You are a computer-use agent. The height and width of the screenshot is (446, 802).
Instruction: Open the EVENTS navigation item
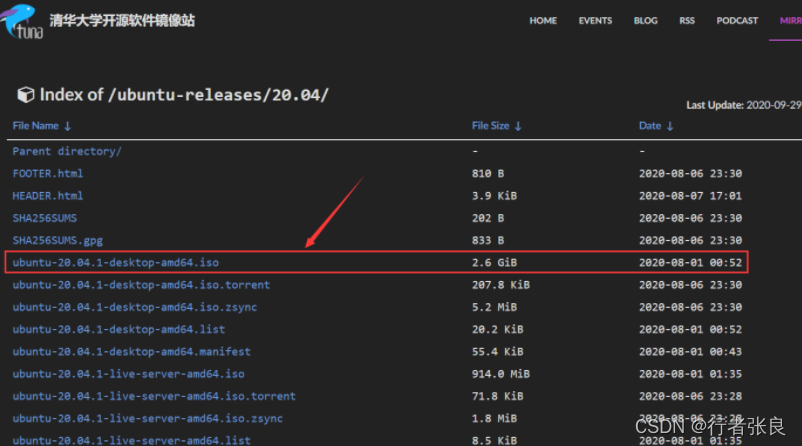point(595,20)
